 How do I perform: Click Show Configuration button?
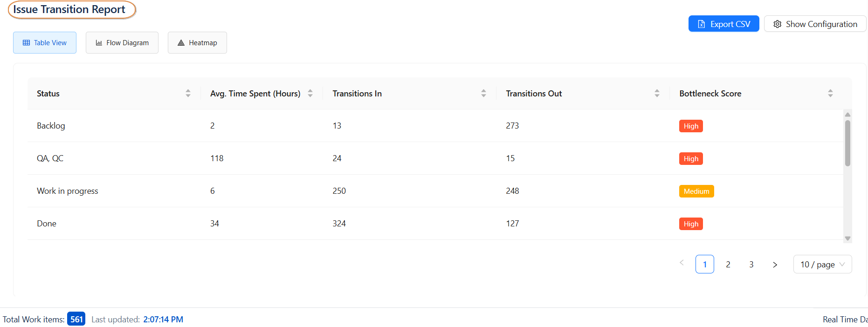815,24
